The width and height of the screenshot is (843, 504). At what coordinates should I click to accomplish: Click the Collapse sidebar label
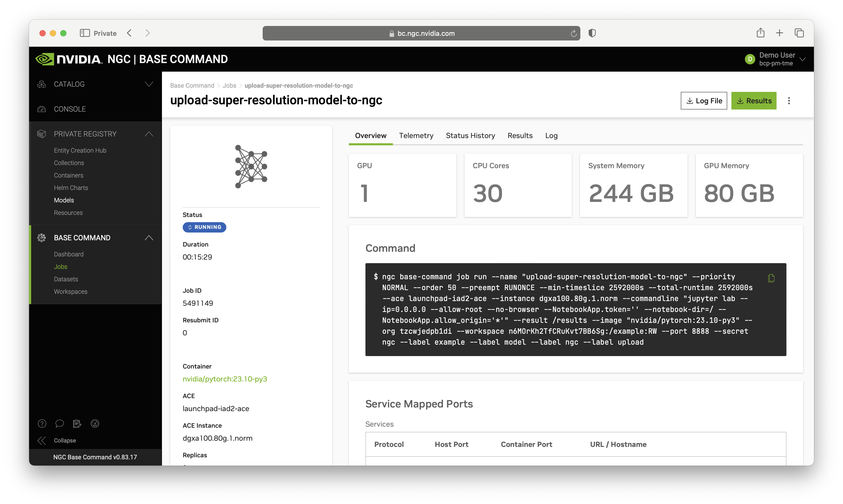tap(65, 440)
